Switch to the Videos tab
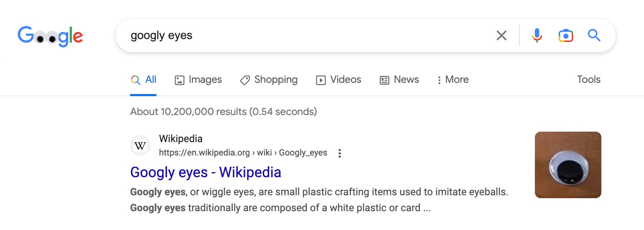This screenshot has width=644, height=230. pyautogui.click(x=339, y=80)
